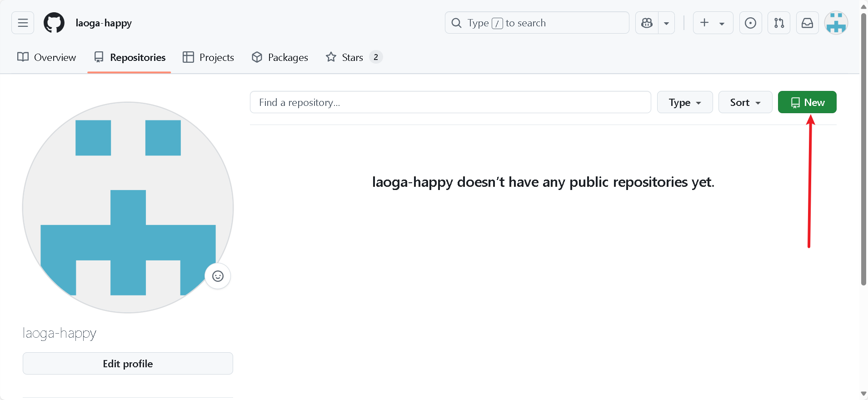Image resolution: width=868 pixels, height=400 pixels.
Task: Expand the Sort dropdown
Action: pyautogui.click(x=745, y=102)
